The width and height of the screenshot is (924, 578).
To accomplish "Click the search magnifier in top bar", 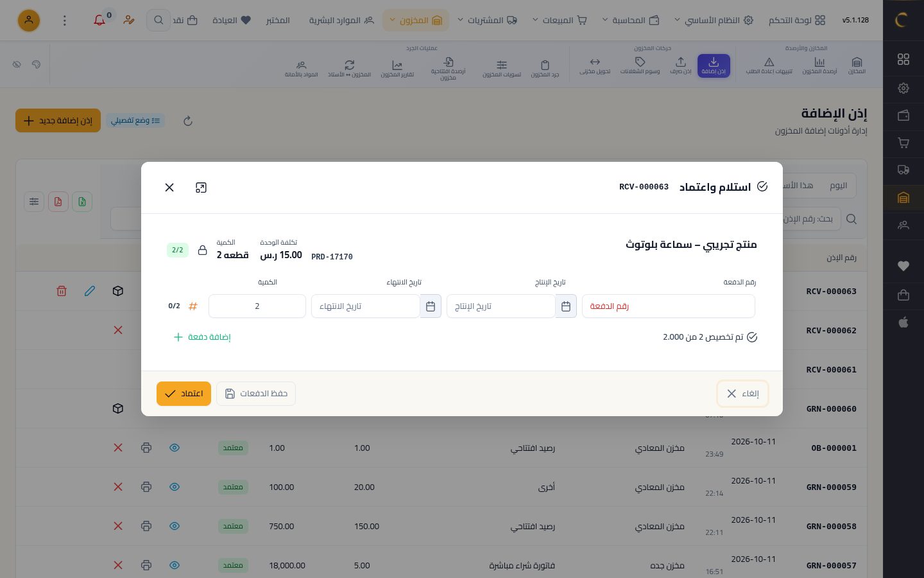I will tap(158, 21).
